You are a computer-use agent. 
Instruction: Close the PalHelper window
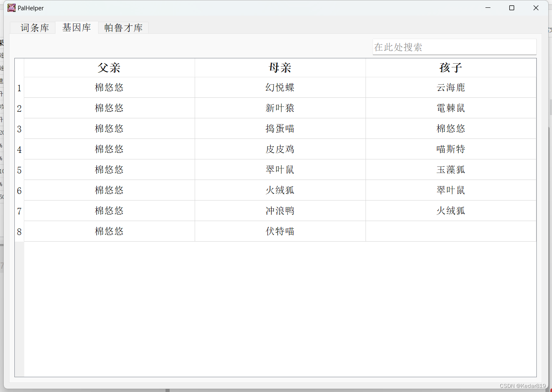pyautogui.click(x=536, y=8)
